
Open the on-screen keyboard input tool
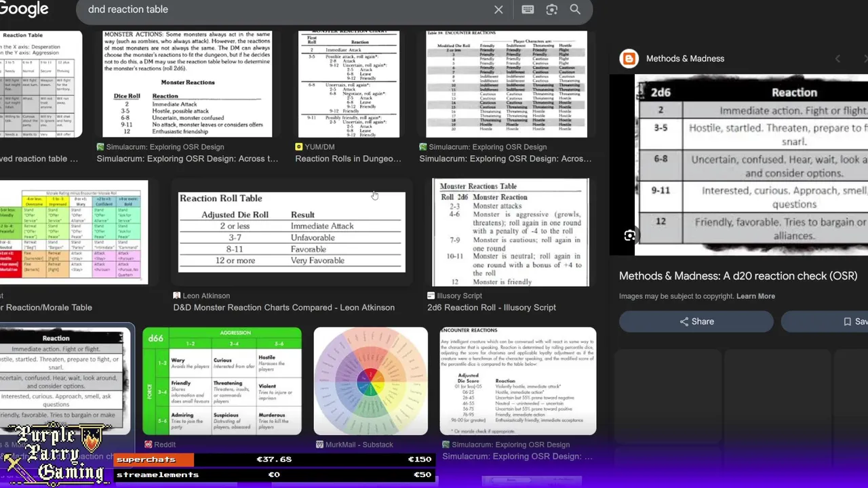pyautogui.click(x=528, y=9)
